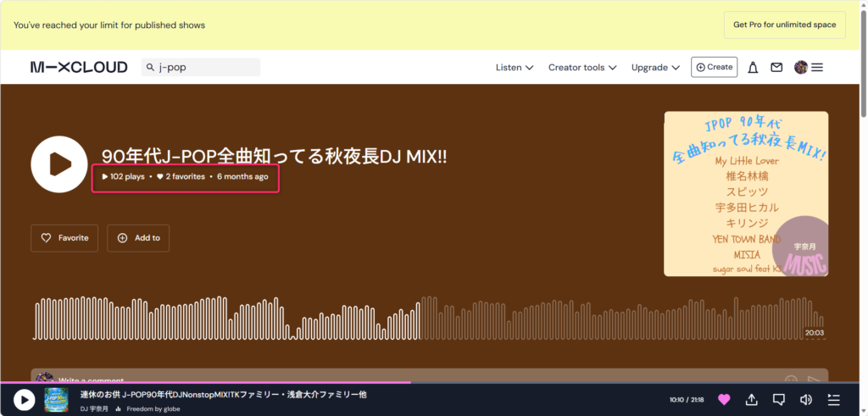Expand the Listen dropdown menu
This screenshot has width=868, height=416.
pos(515,68)
